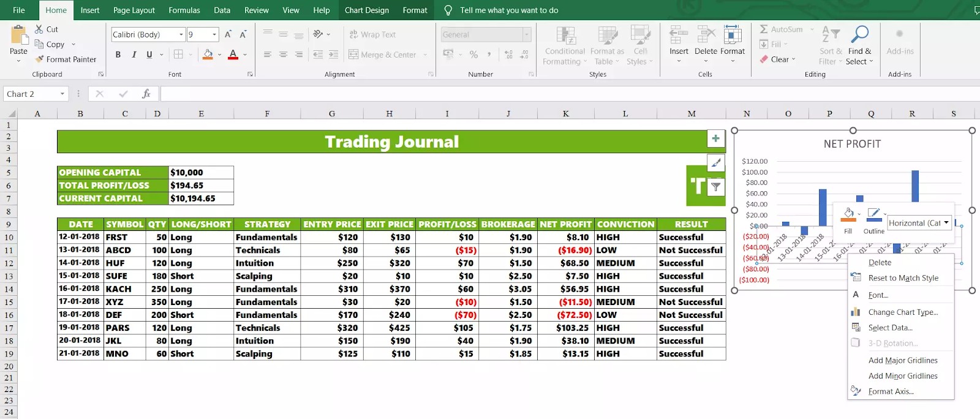The width and height of the screenshot is (980, 419).
Task: Click the Chart Elements plus button
Action: click(715, 138)
